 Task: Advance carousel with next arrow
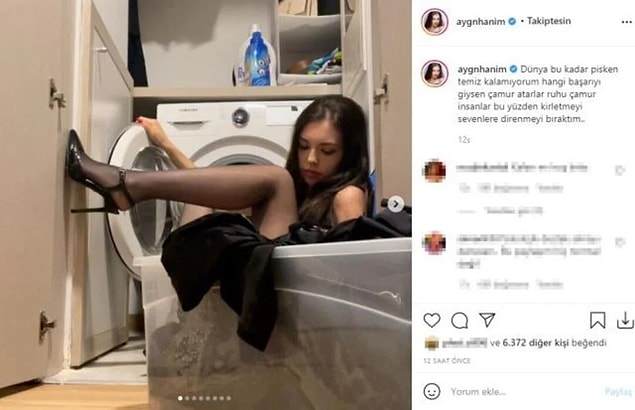[396, 204]
